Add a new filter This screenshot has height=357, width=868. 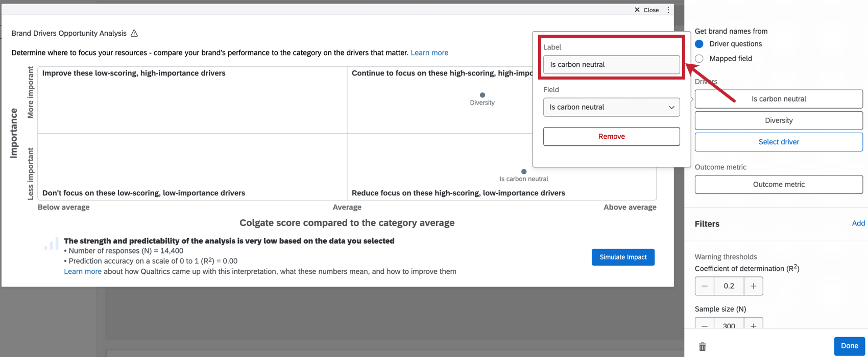point(858,223)
